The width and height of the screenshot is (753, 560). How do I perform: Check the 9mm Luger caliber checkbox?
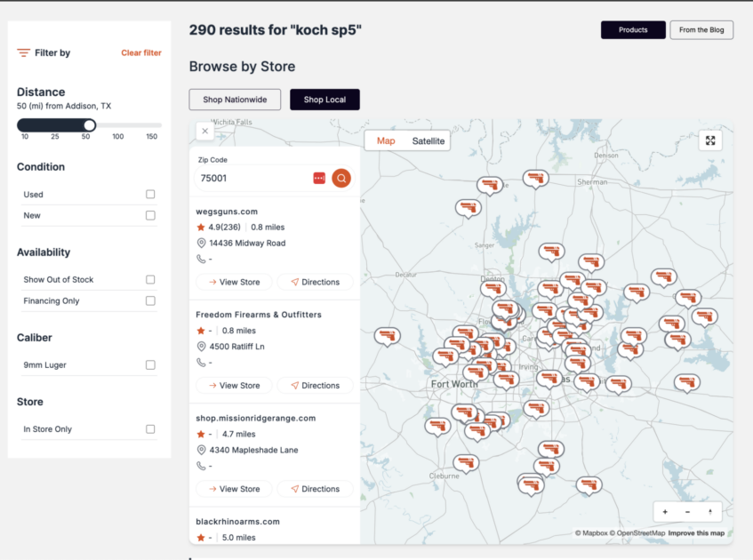click(x=150, y=365)
